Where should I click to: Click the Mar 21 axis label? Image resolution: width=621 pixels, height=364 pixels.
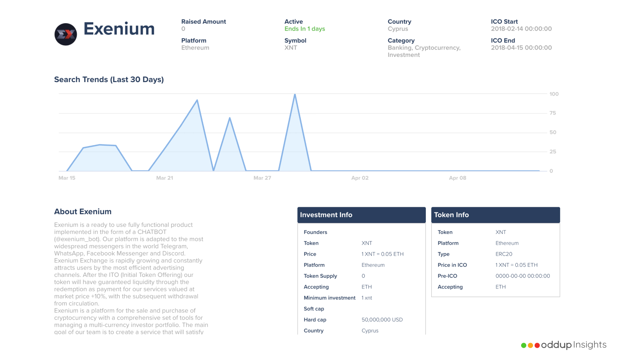pyautogui.click(x=165, y=178)
